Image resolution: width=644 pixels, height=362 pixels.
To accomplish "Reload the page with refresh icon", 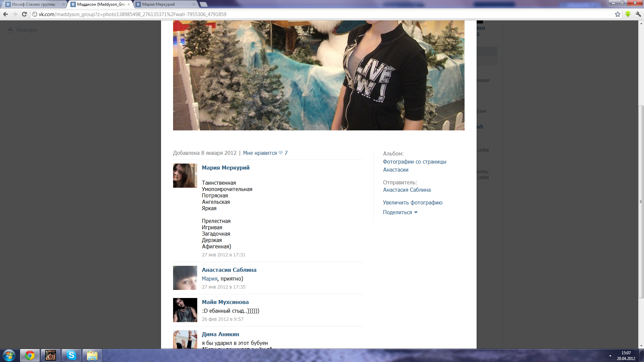I will [x=24, y=14].
